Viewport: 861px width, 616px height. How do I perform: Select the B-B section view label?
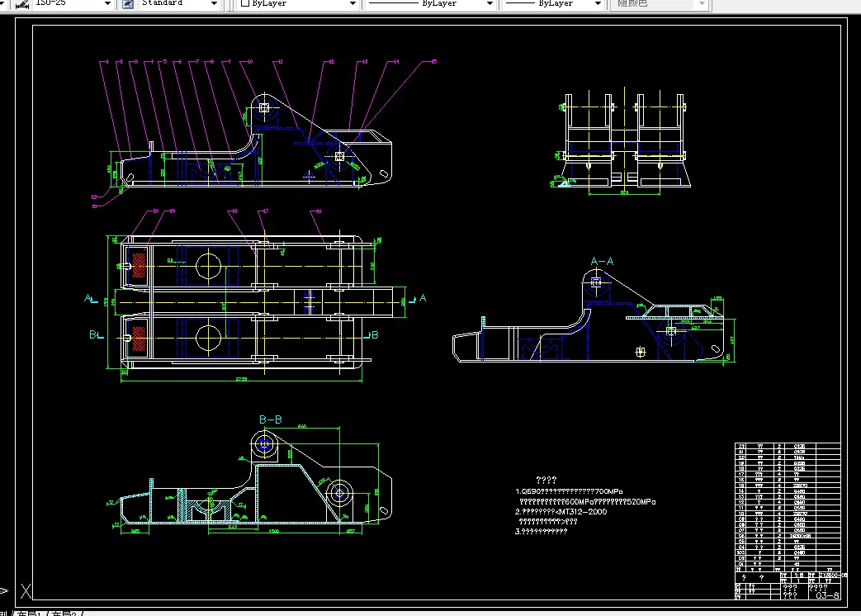coord(270,419)
